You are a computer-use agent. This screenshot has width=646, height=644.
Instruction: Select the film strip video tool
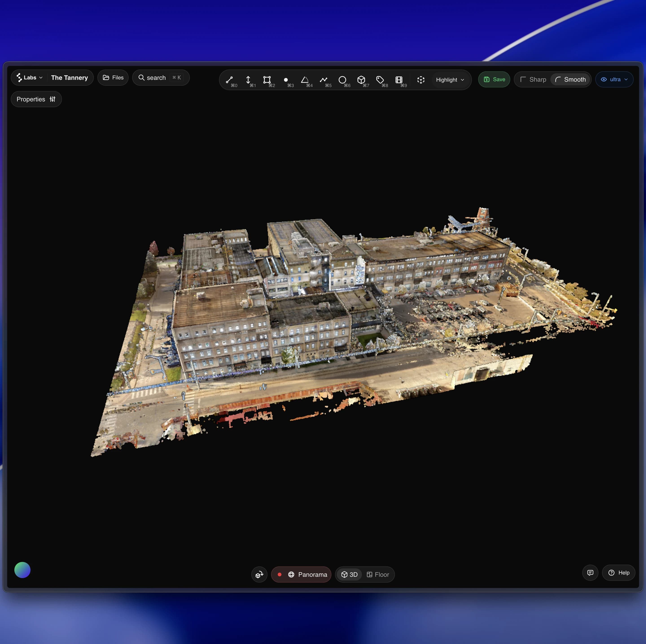coord(399,80)
